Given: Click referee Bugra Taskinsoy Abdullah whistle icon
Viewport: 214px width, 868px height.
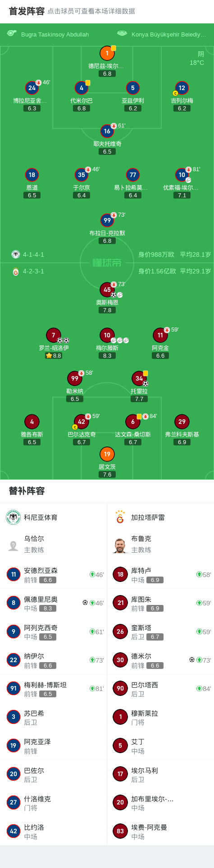Looking at the screenshot, I should tap(12, 34).
